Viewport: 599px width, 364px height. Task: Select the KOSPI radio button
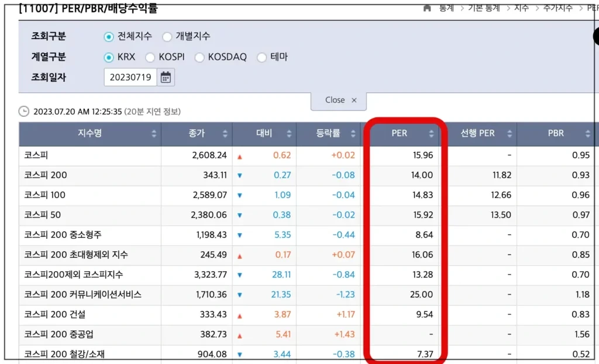point(150,57)
